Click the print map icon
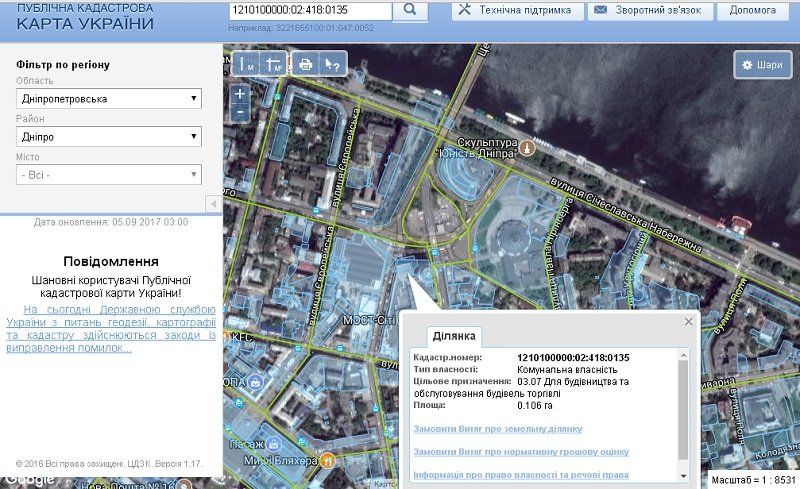800x489 pixels. [305, 64]
